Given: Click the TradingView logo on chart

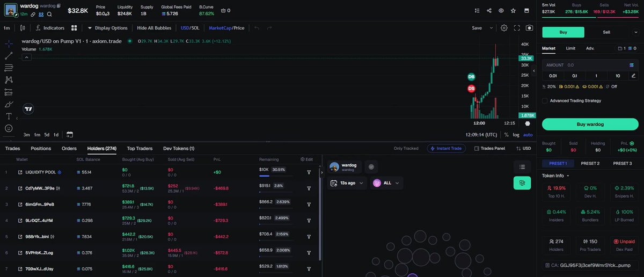Looking at the screenshot, I should click(x=28, y=108).
